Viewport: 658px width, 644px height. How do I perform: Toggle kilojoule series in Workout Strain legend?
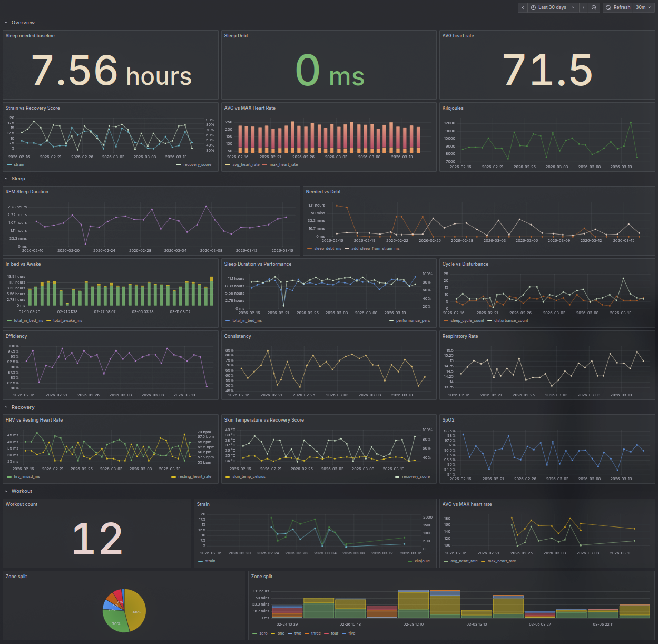tap(419, 561)
